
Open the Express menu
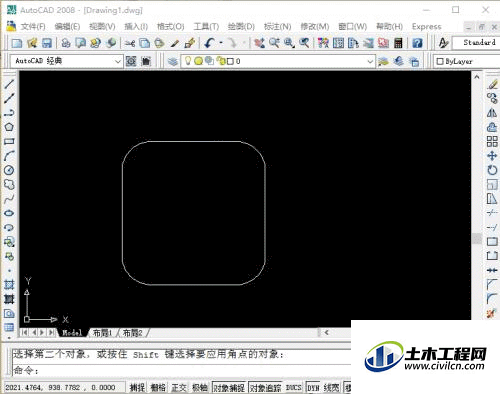426,26
